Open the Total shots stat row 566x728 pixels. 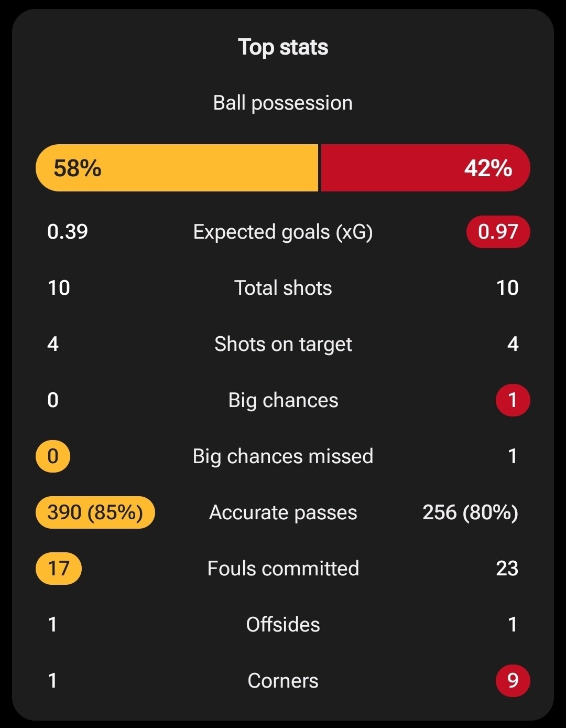tap(283, 288)
